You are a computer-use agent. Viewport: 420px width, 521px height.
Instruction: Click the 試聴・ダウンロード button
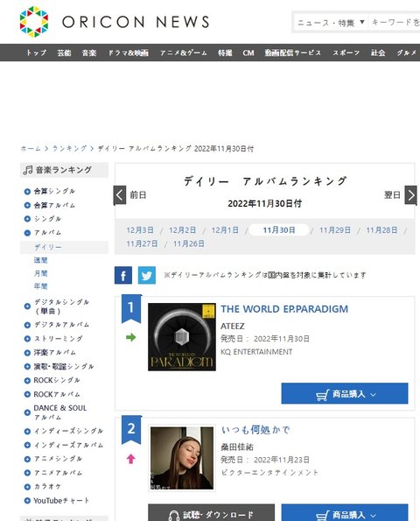point(211,513)
